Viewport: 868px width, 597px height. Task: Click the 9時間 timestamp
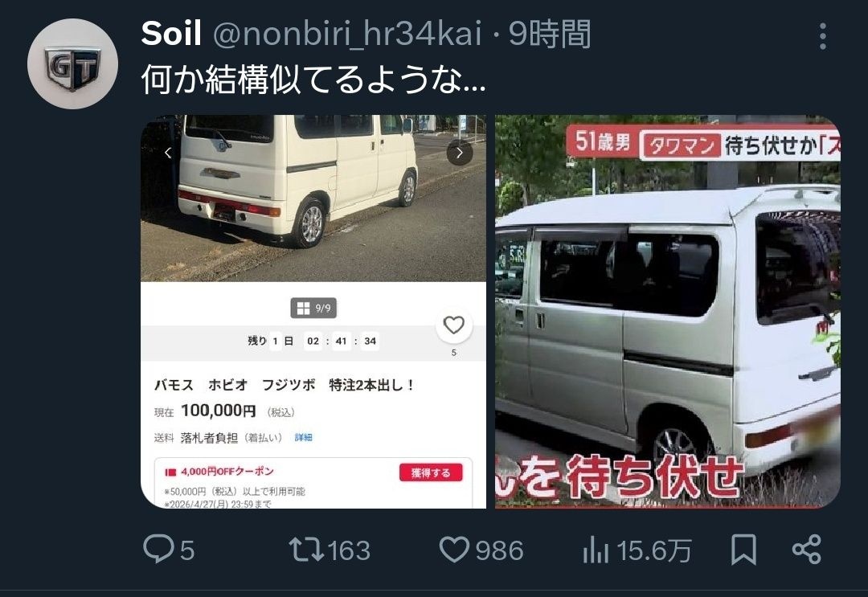click(x=550, y=33)
